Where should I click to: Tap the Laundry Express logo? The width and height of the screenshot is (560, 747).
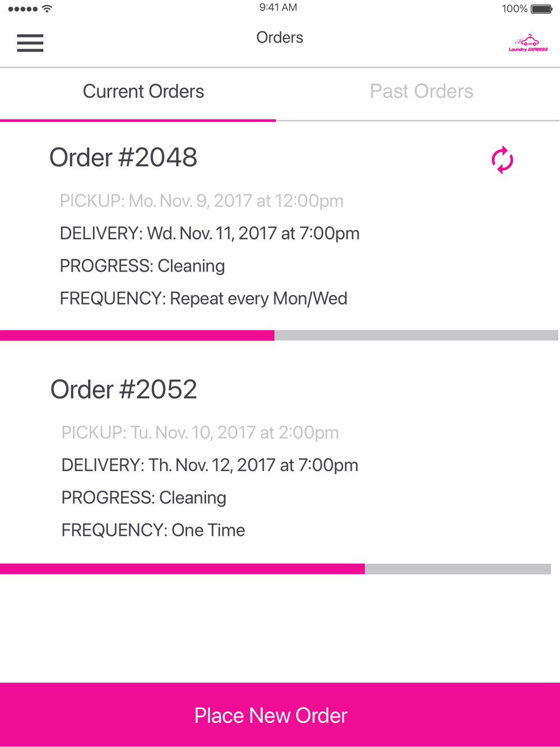click(x=528, y=43)
